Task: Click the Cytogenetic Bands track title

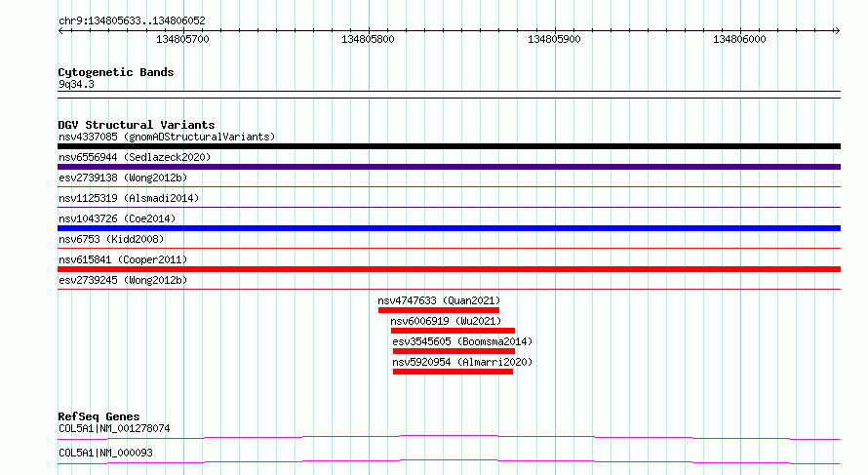Action: pyautogui.click(x=116, y=72)
